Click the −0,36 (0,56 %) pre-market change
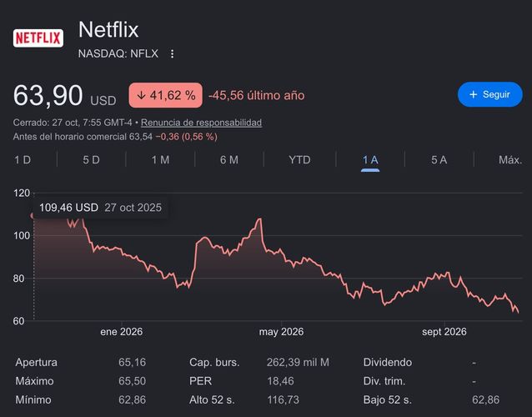 (x=186, y=137)
